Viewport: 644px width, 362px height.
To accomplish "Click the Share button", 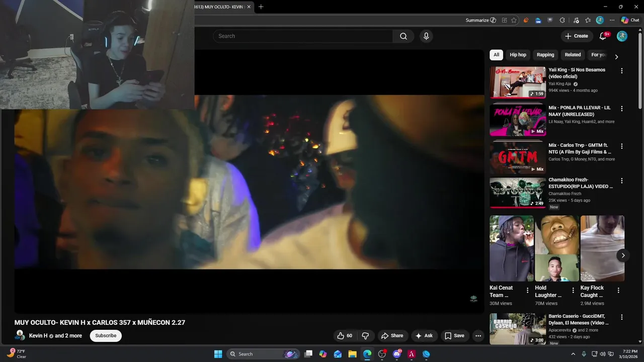I will point(392,335).
